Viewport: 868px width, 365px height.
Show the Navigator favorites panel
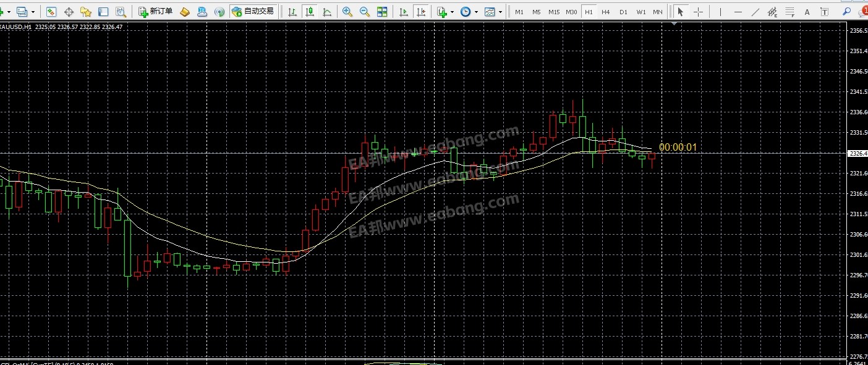coord(86,12)
